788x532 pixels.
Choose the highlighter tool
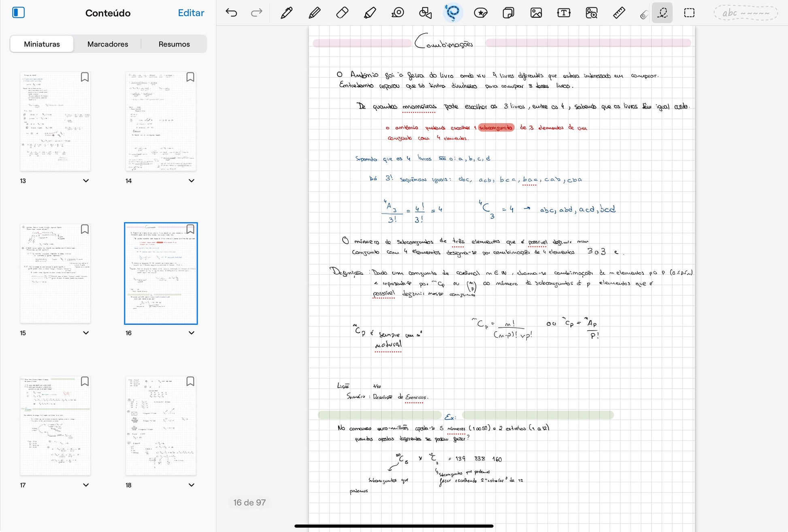click(x=370, y=13)
